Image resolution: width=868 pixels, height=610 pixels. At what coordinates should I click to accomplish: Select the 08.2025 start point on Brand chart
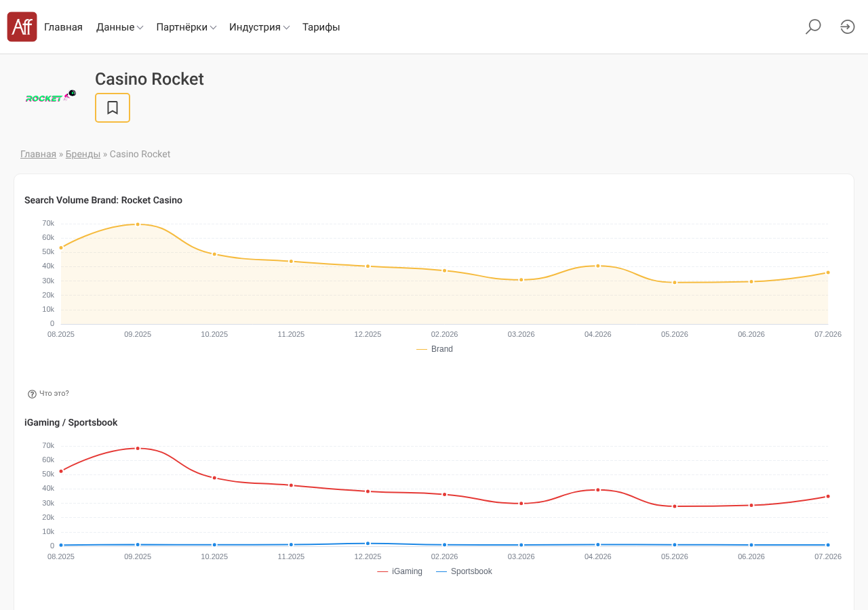pyautogui.click(x=61, y=247)
